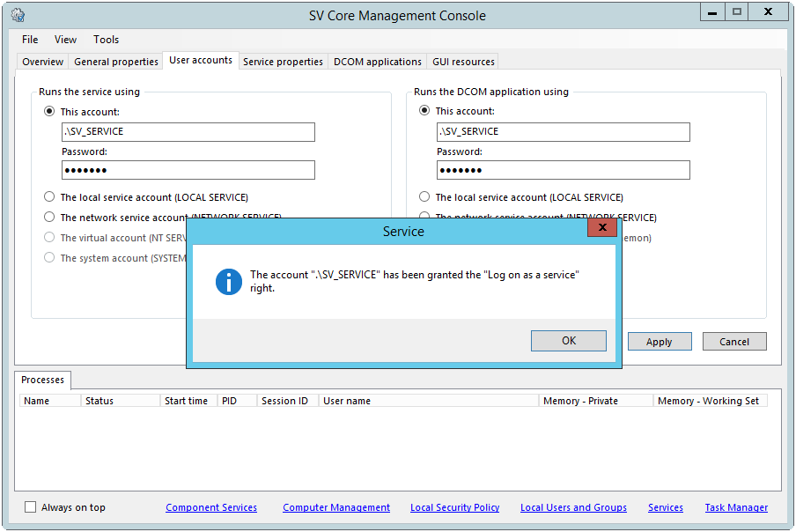Open the View menu
Screen dimensions: 796x532
65,40
